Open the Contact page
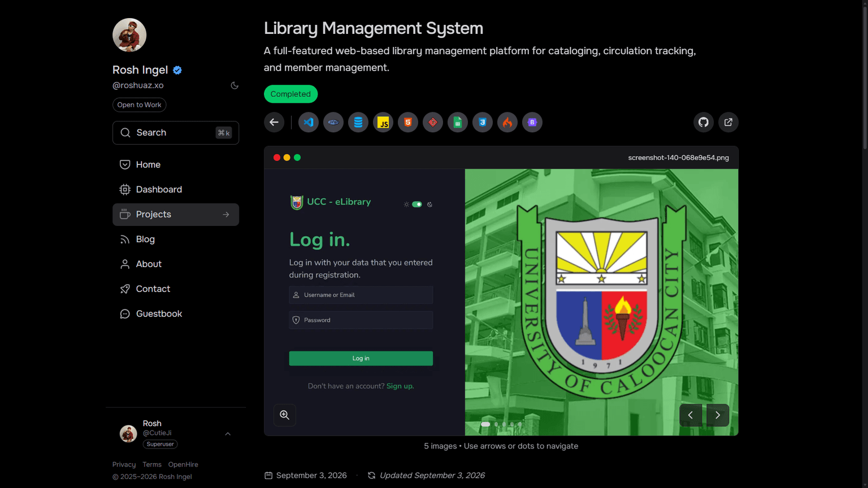This screenshot has height=488, width=868. [176, 289]
